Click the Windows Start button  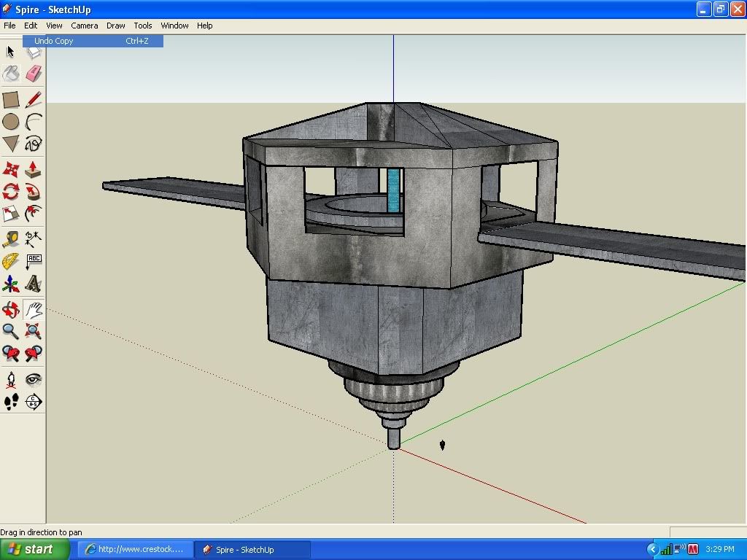coord(35,549)
